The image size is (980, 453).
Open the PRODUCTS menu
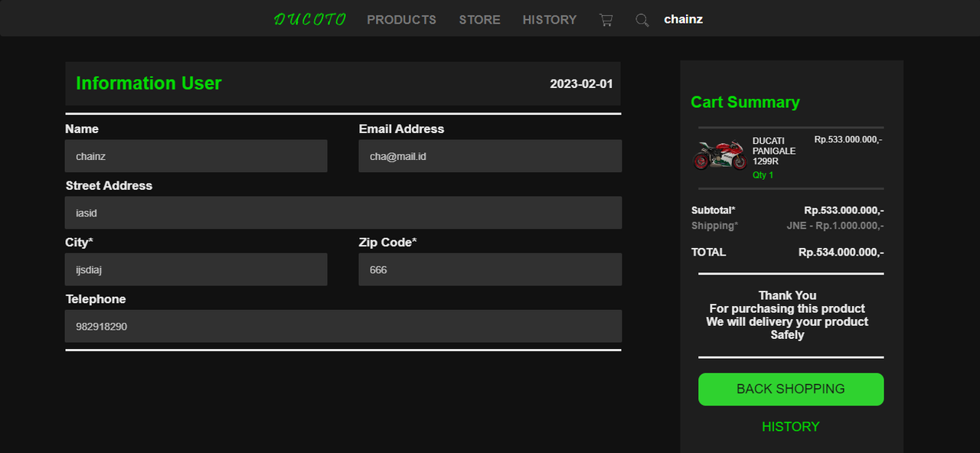[402, 20]
